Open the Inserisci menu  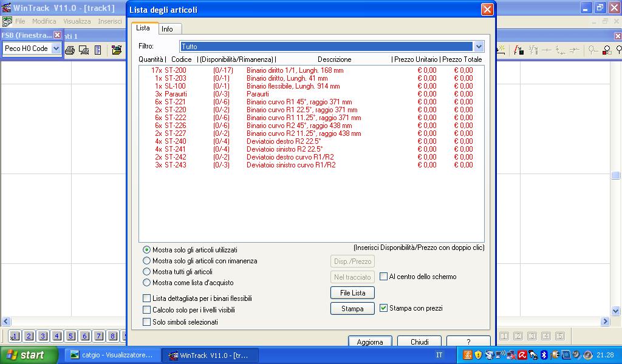(110, 21)
